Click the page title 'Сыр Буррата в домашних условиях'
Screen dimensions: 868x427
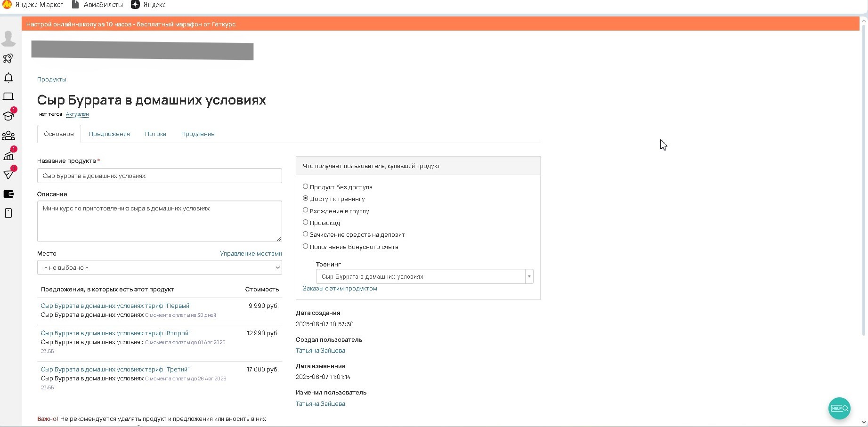tap(152, 100)
